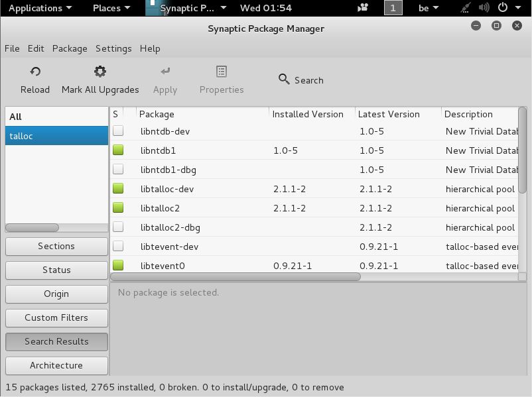The height and width of the screenshot is (397, 532).
Task: Toggle installed status box for libtevent0
Action: (x=118, y=265)
